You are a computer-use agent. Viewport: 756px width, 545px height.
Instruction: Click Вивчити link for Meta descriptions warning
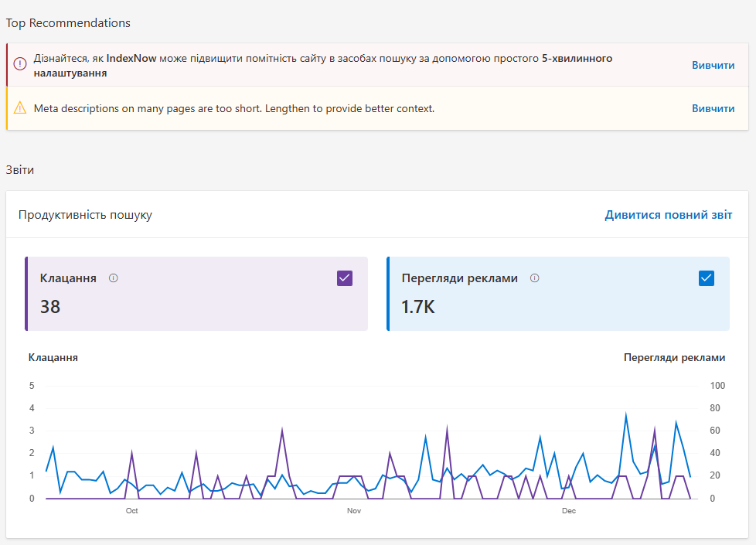point(713,109)
